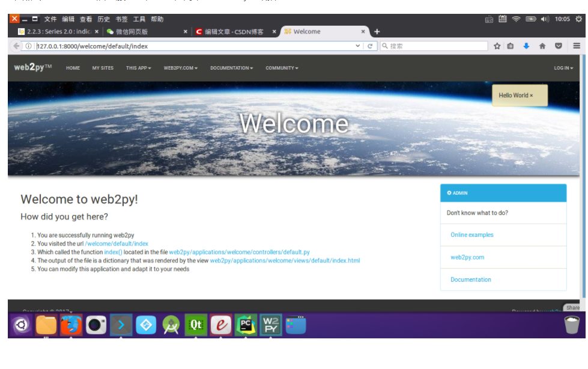588x369 pixels.
Task: Open the 查看 menu
Action: (x=85, y=19)
